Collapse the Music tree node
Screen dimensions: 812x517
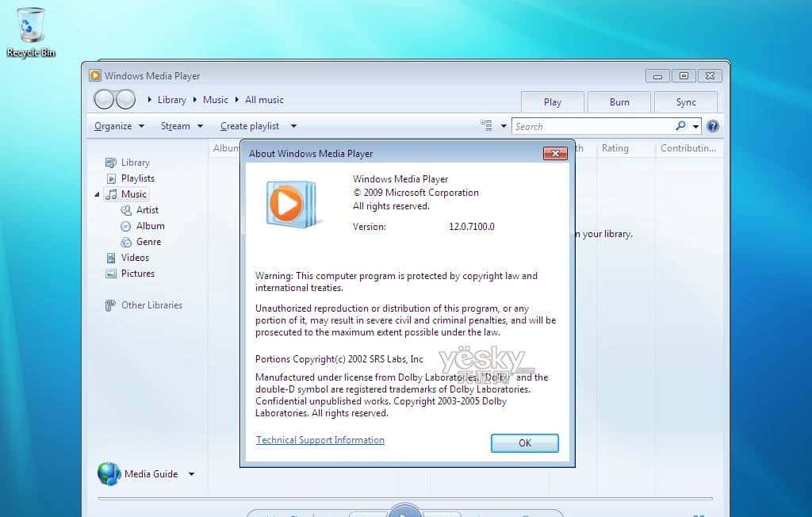[98, 194]
